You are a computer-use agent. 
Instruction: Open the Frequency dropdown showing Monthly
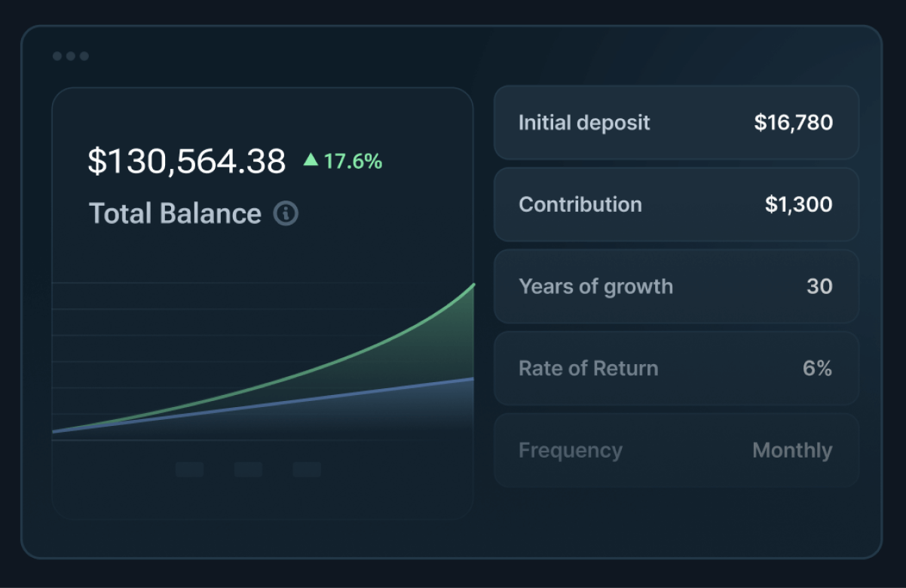(791, 451)
